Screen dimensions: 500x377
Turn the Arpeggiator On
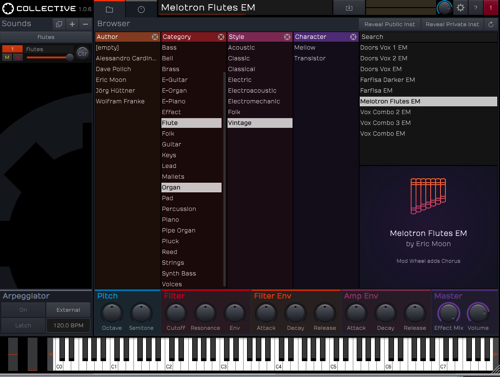coord(23,310)
